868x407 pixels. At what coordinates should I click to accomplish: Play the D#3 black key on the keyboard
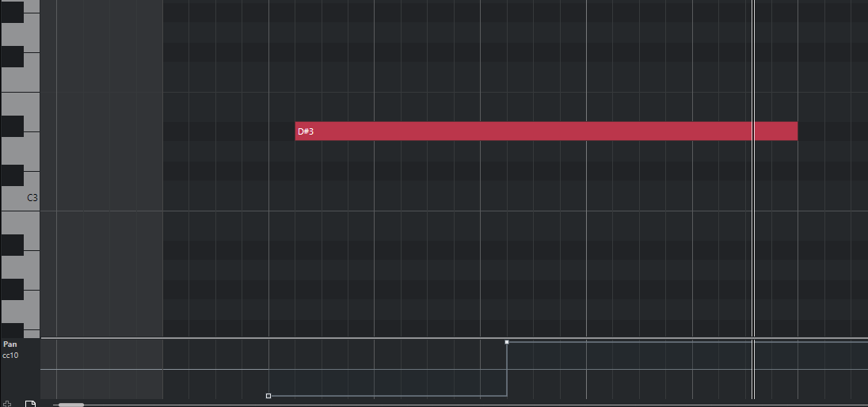pos(12,127)
